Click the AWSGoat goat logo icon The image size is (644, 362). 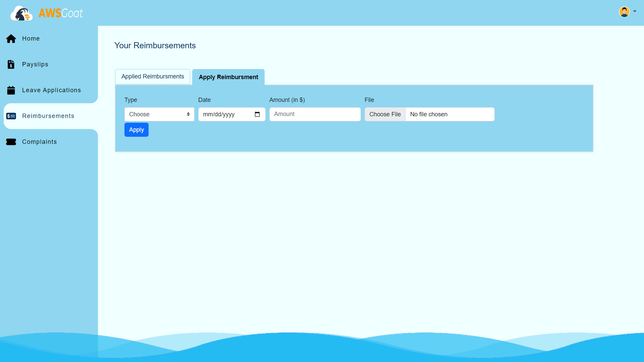pyautogui.click(x=21, y=13)
